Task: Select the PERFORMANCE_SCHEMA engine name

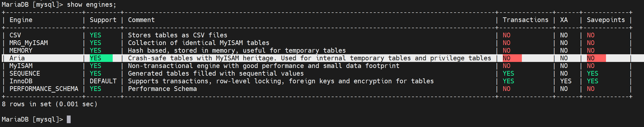Action: point(44,89)
